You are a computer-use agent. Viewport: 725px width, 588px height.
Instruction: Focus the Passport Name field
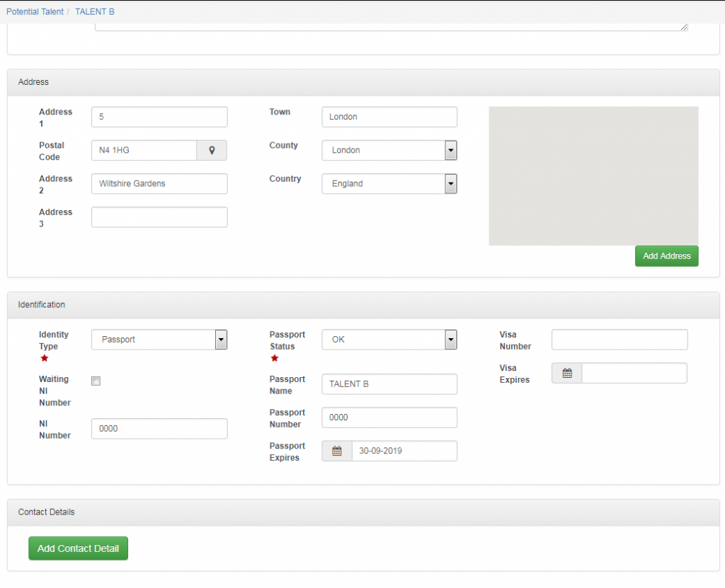389,384
